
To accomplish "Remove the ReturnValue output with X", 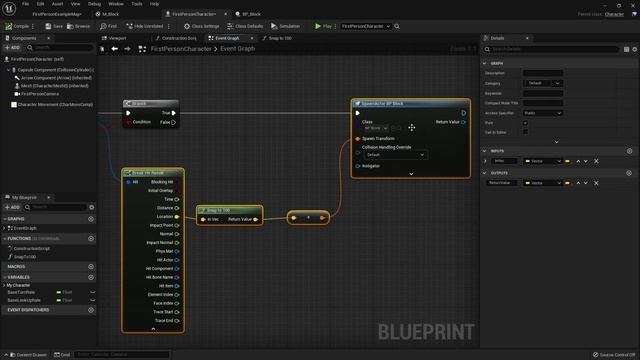I will point(596,183).
